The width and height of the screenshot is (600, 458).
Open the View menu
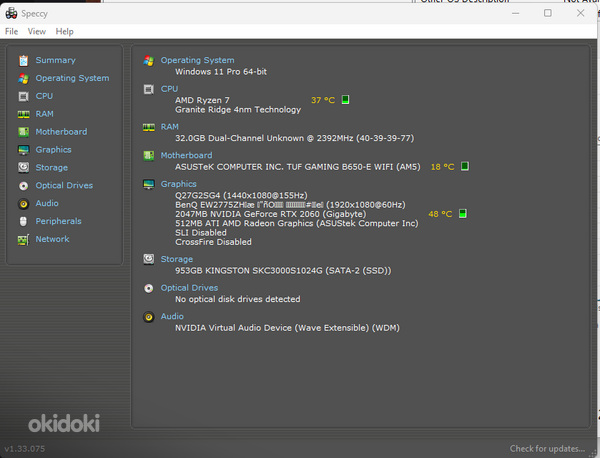(37, 31)
